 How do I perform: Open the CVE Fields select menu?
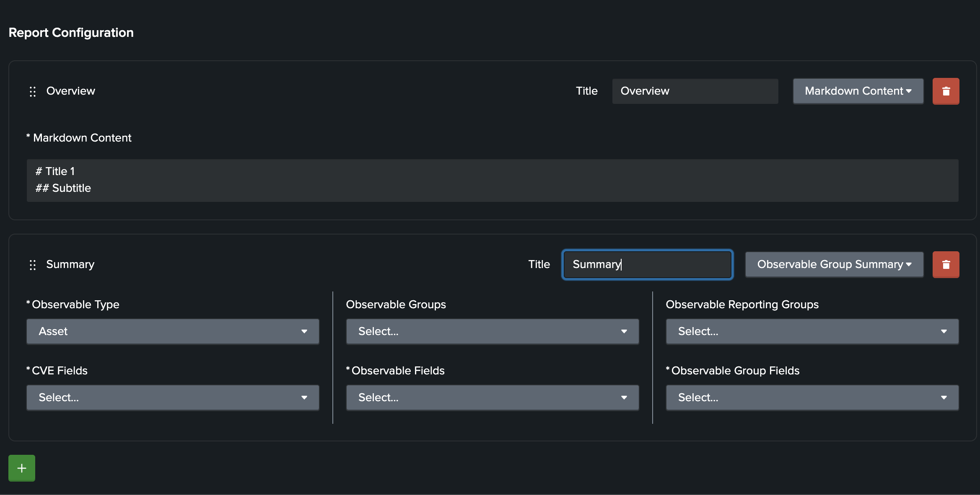click(x=172, y=397)
